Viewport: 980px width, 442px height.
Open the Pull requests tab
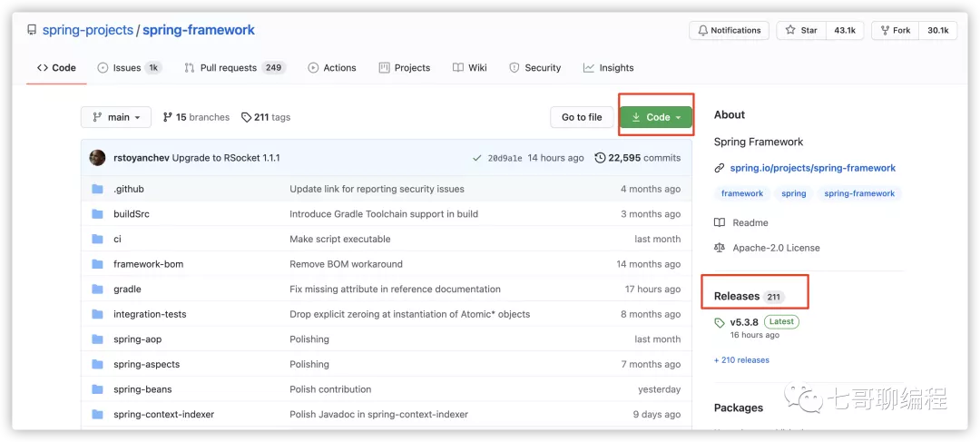(235, 67)
